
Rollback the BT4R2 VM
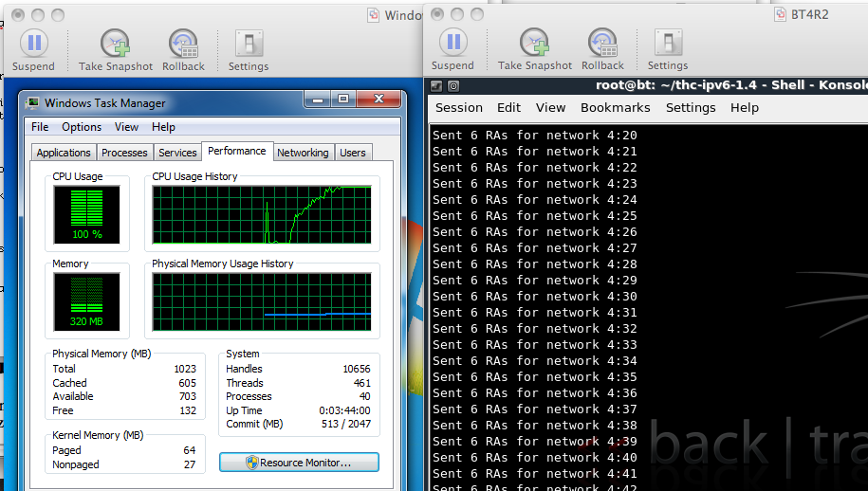(x=602, y=49)
